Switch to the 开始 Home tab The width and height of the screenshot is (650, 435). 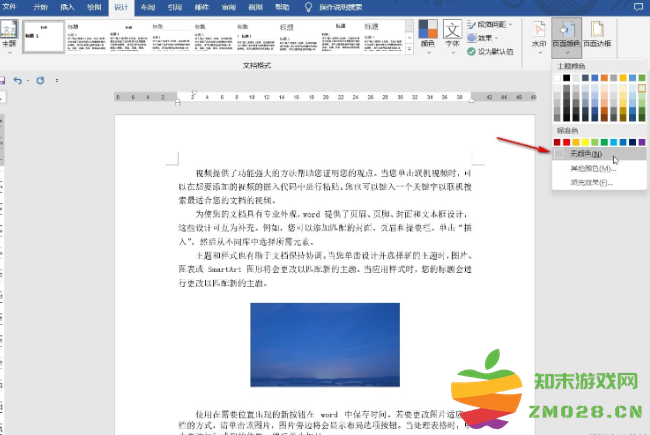pyautogui.click(x=40, y=7)
